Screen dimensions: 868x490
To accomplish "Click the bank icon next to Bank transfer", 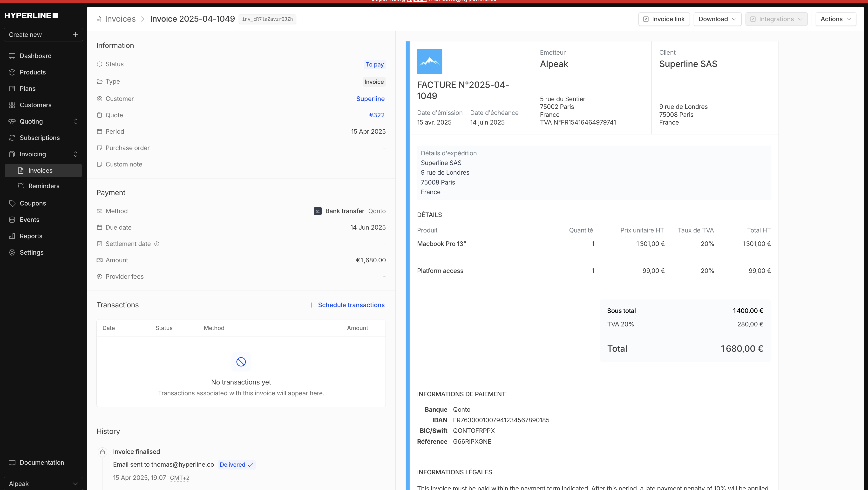I will (318, 211).
